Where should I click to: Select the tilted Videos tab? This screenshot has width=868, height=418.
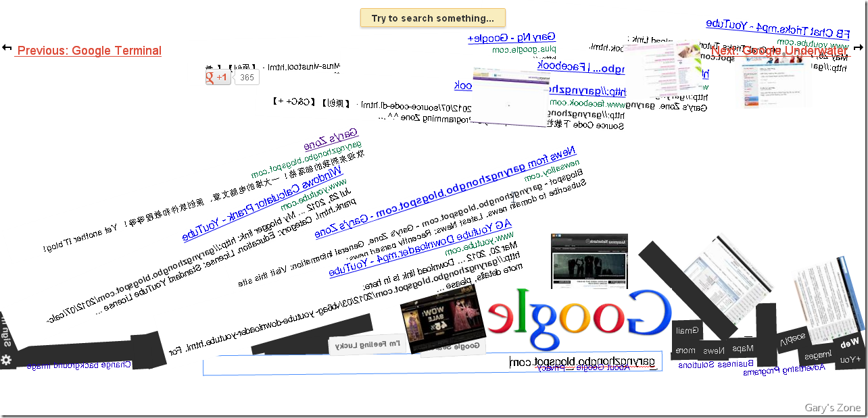[x=794, y=340]
